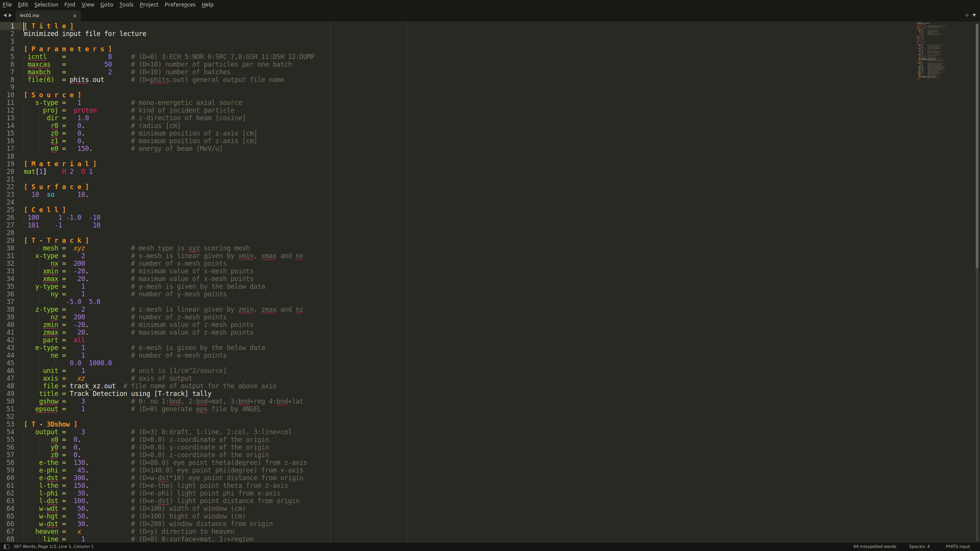The width and height of the screenshot is (980, 551).
Task: Open the Preferences menu
Action: tap(180, 5)
